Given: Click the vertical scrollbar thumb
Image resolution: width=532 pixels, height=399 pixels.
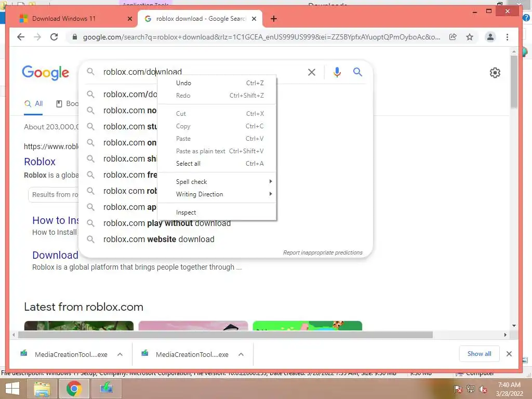Looking at the screenshot, I should point(514,82).
